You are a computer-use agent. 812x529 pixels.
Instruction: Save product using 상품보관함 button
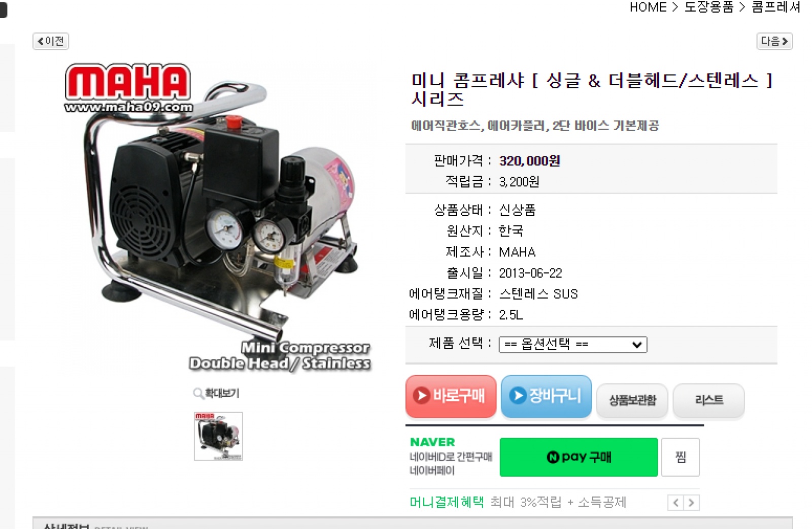[632, 400]
